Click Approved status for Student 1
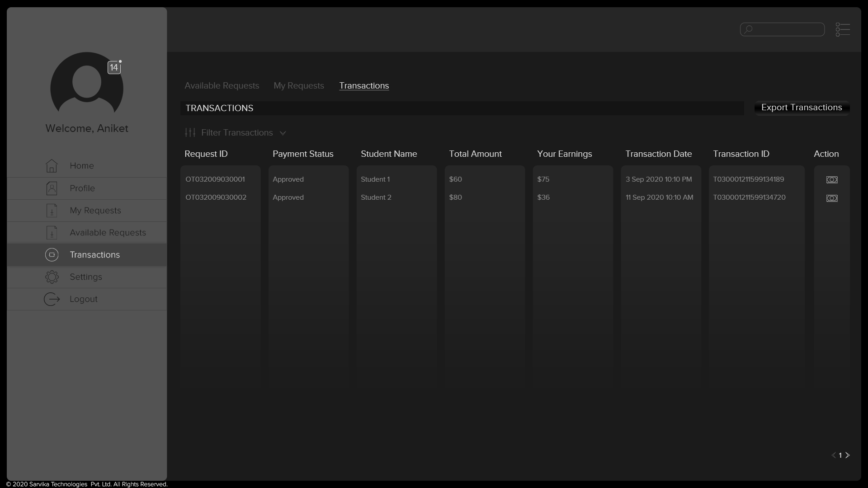The height and width of the screenshot is (488, 868). [x=288, y=179]
